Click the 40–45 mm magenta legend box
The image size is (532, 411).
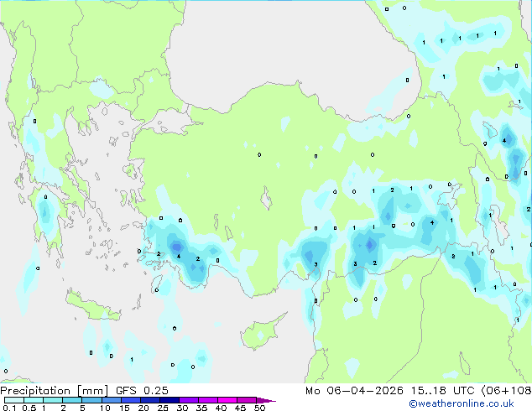[x=227, y=400]
